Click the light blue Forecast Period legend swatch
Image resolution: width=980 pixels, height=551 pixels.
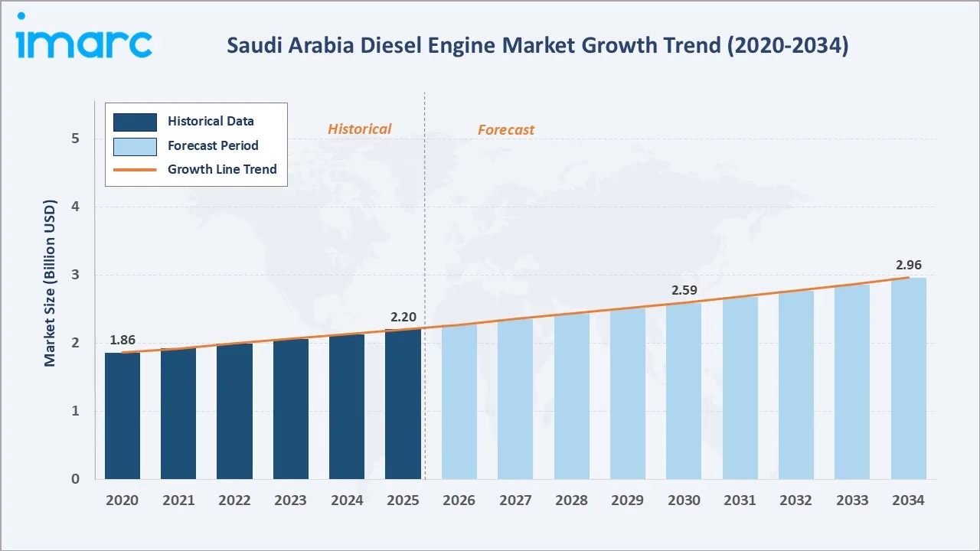pos(135,145)
